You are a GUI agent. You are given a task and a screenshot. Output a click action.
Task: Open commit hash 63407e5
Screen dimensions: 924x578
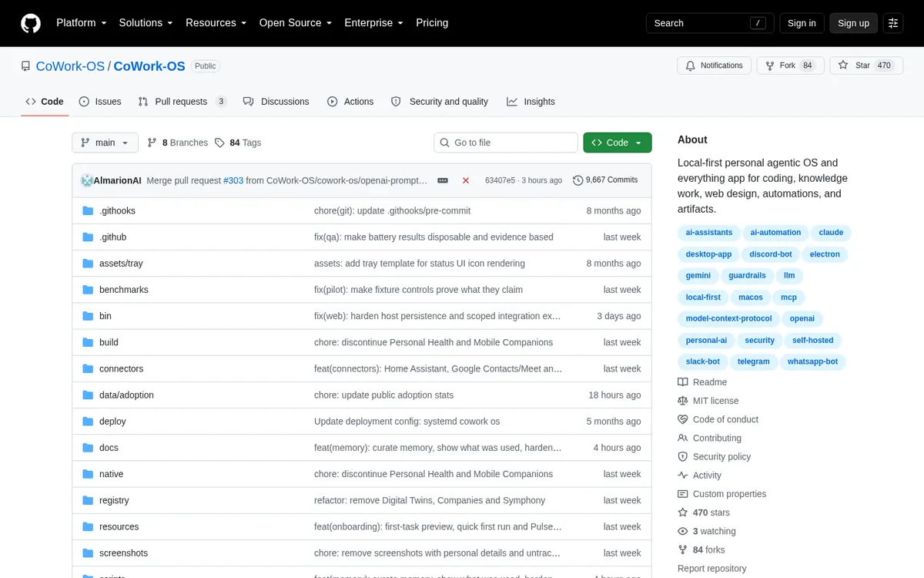click(x=500, y=180)
